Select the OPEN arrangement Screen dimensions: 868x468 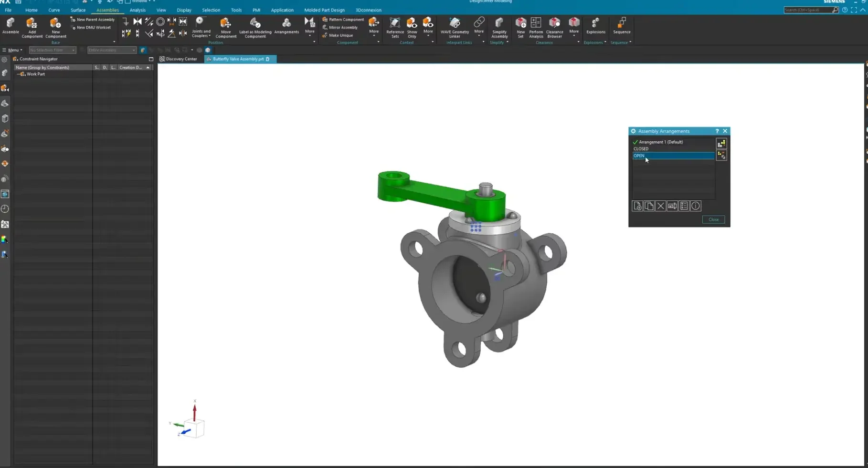tap(673, 156)
